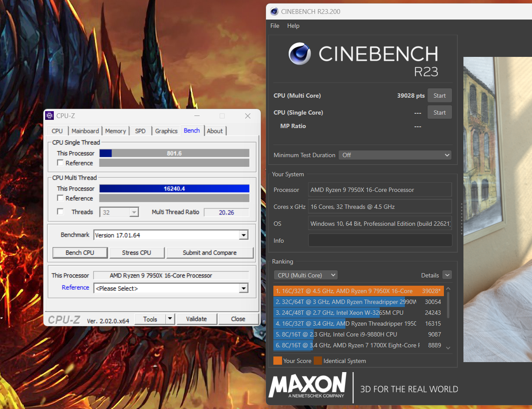Click the brown Identical System swatch

[318, 361]
